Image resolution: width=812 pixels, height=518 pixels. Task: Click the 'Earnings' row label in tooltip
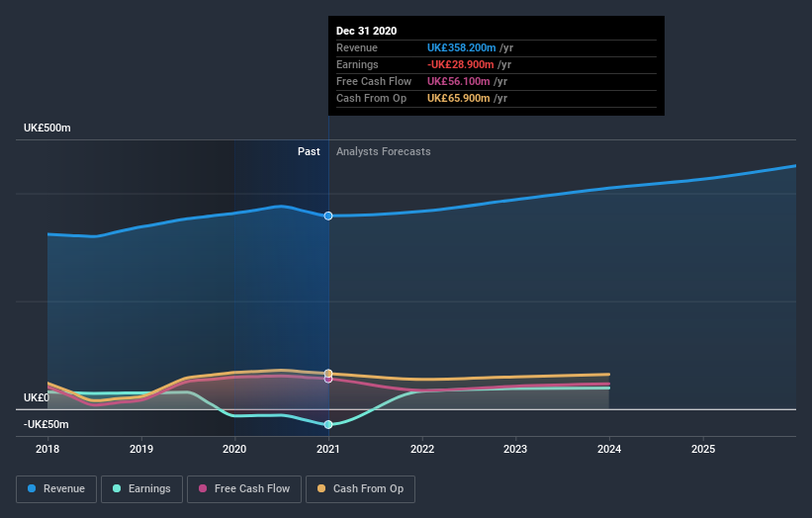pyautogui.click(x=357, y=64)
